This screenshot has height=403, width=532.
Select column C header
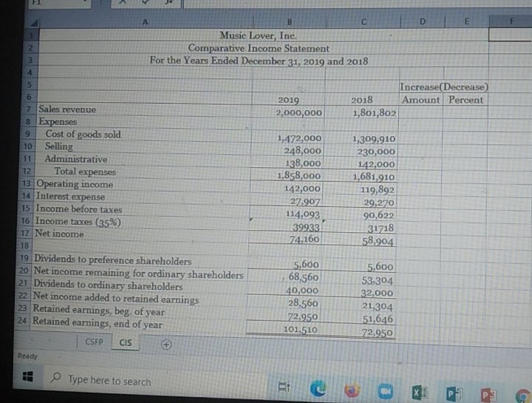364,22
